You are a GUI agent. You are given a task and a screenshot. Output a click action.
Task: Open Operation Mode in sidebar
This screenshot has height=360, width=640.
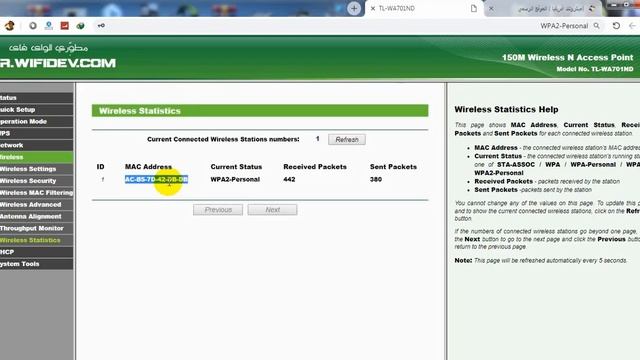point(37,121)
